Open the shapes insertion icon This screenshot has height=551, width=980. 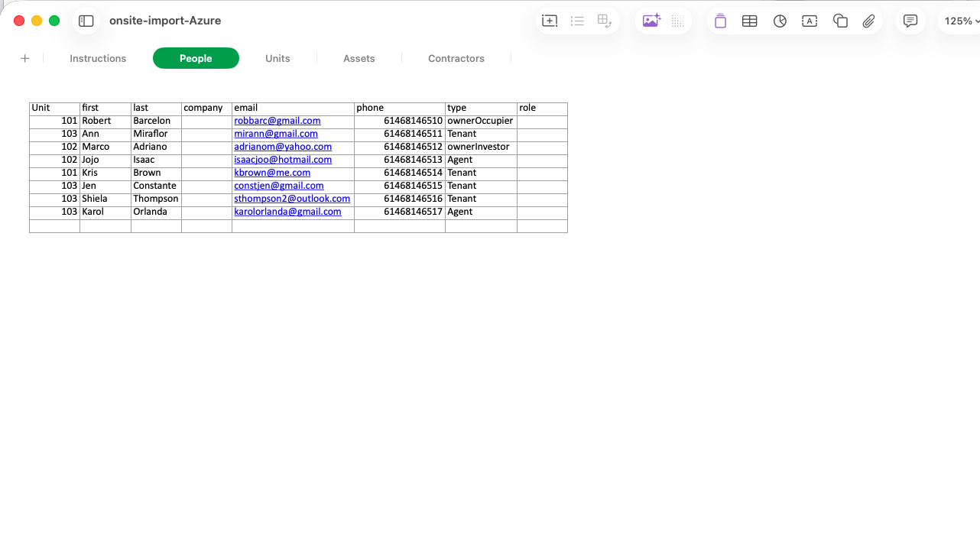(x=840, y=21)
